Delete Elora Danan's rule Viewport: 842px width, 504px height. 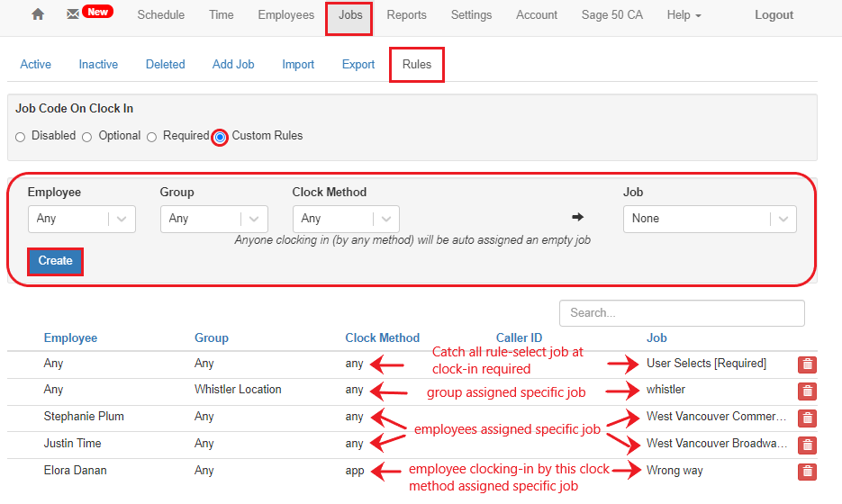click(x=807, y=472)
